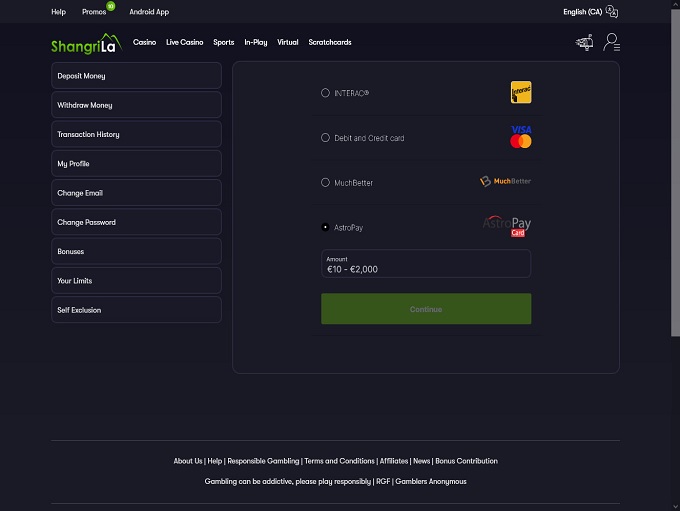Open Promos from the top bar

pyautogui.click(x=94, y=12)
